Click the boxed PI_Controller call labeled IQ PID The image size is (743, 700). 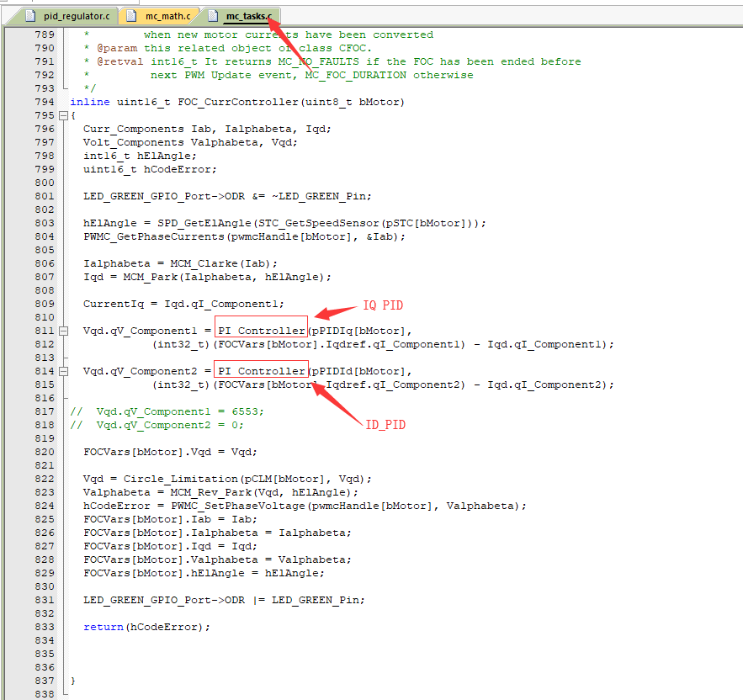coord(261,330)
